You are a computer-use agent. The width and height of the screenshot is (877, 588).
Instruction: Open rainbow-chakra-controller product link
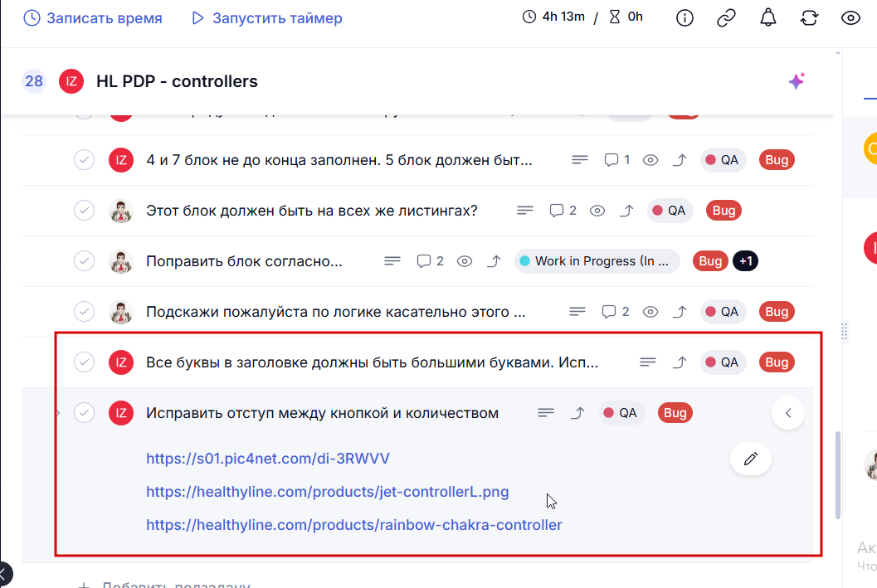354,525
